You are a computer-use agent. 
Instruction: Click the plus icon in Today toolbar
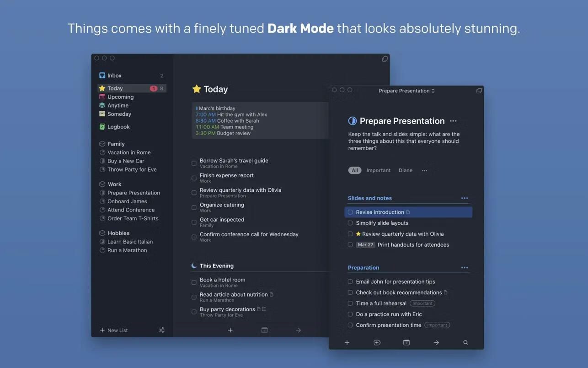point(230,330)
